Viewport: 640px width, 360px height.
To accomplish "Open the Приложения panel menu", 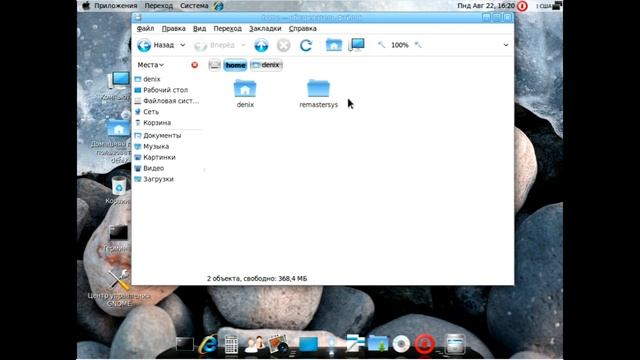I will [116, 6].
